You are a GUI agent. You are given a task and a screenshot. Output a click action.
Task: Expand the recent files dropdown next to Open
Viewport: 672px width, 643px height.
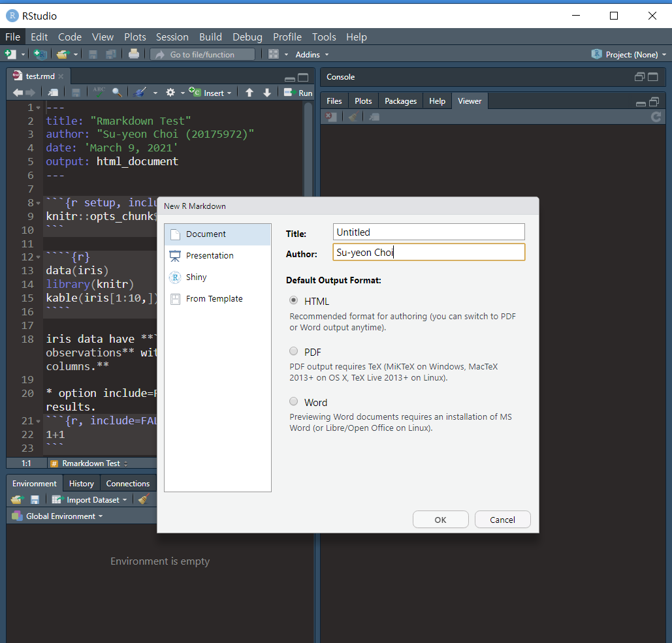(76, 55)
